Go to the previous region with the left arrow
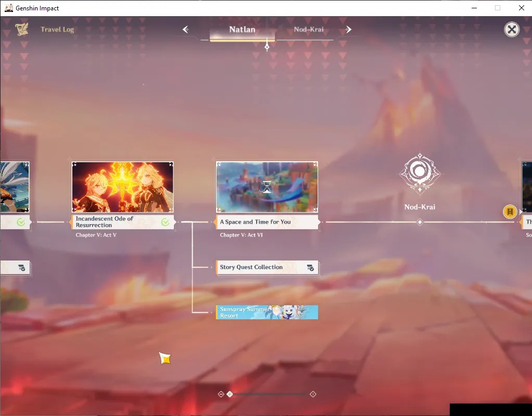Screen dimensions: 532x416 (186, 30)
